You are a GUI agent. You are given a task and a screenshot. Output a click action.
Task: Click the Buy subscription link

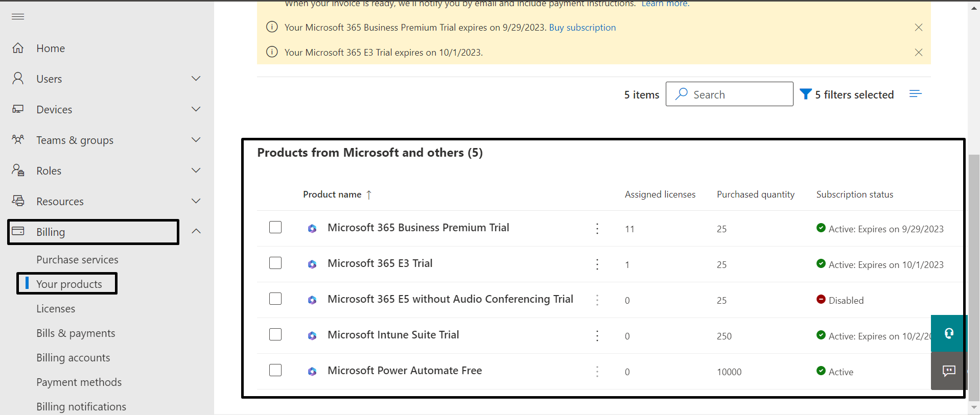582,28
